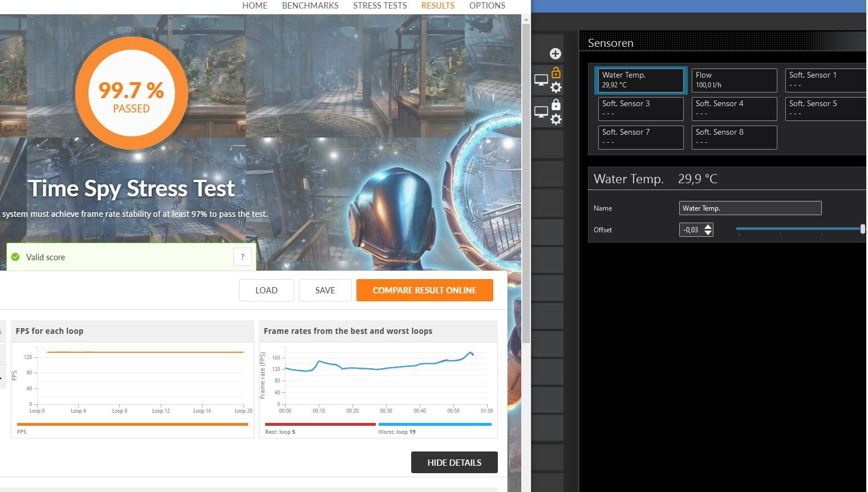Click COMPARE RESULT ONLINE
The image size is (868, 492).
(425, 290)
